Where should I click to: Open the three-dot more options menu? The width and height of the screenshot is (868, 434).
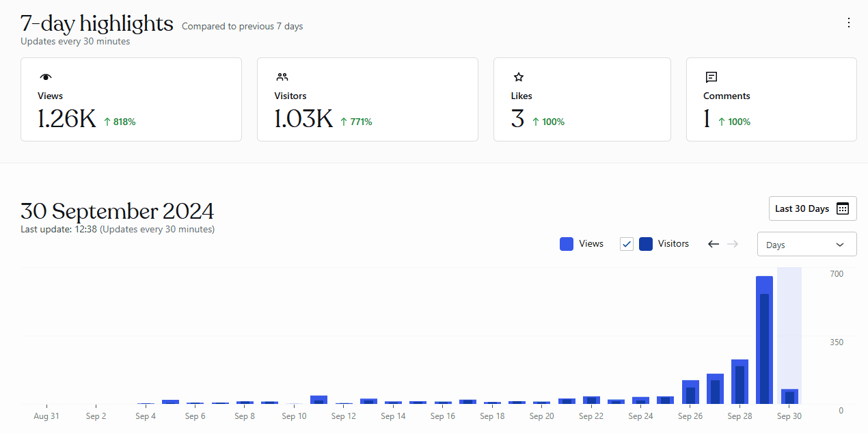(x=849, y=23)
